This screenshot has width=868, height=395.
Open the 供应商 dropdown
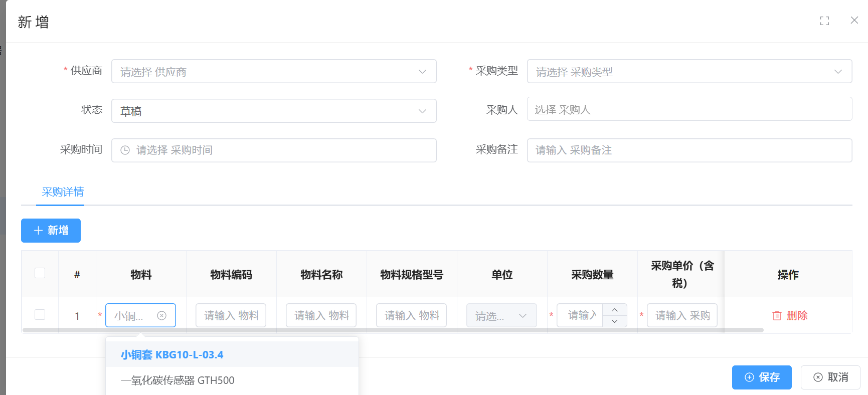point(273,72)
